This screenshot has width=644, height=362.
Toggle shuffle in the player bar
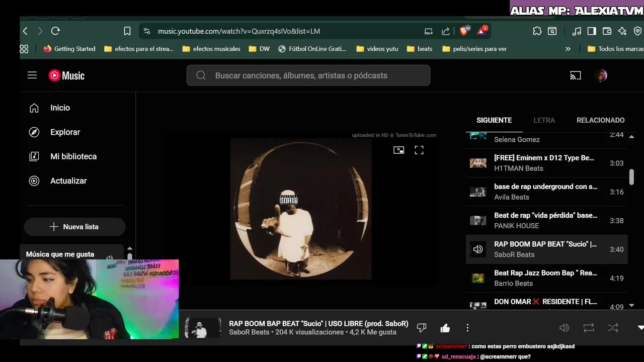click(613, 328)
